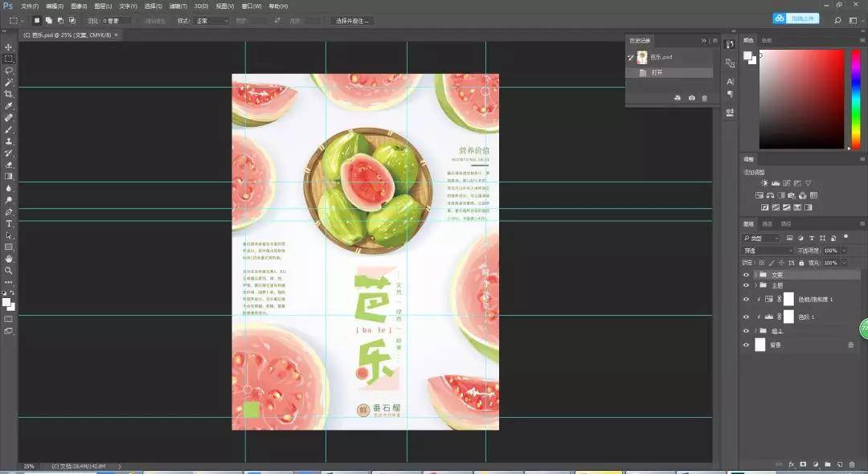Toggle lock all icon in Layers panel
868x474 pixels.
pyautogui.click(x=801, y=263)
